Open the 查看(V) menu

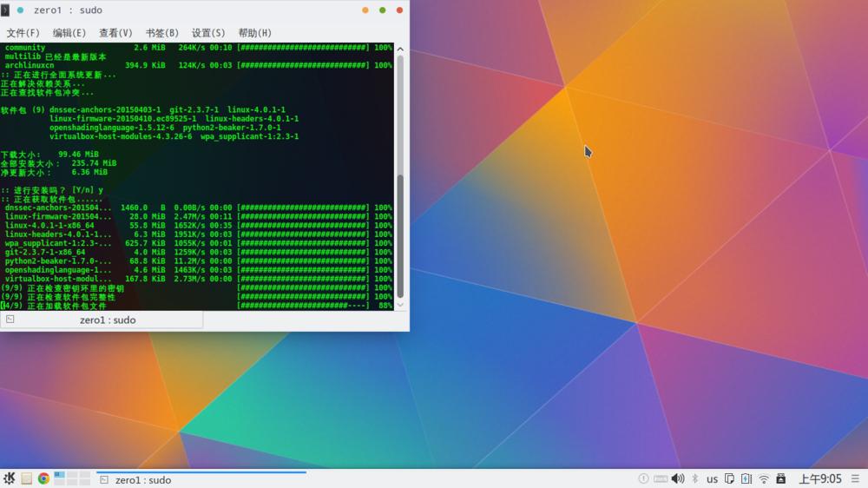click(x=115, y=33)
